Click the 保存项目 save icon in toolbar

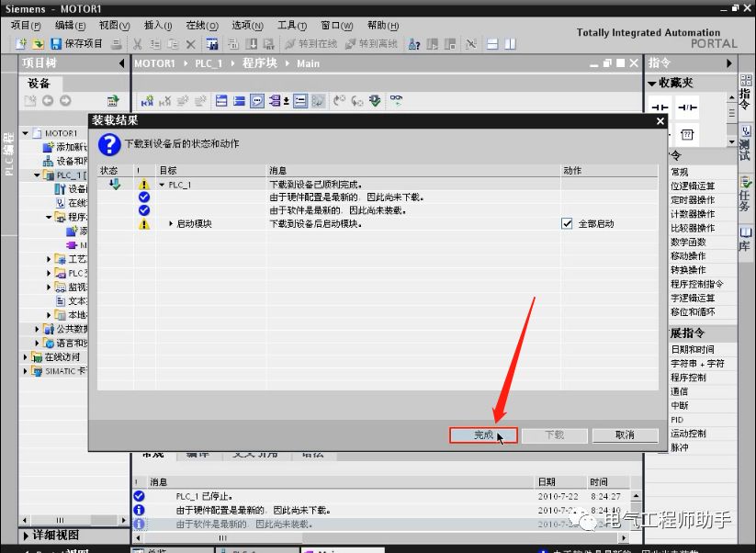56,44
